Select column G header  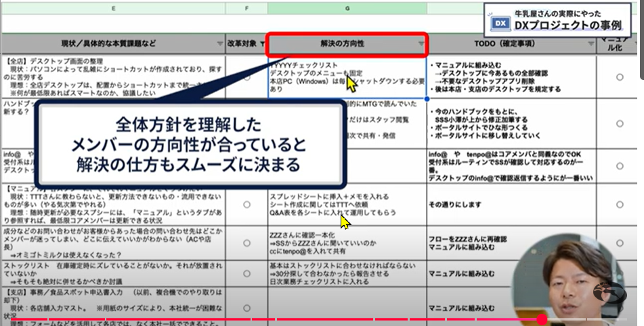(347, 8)
